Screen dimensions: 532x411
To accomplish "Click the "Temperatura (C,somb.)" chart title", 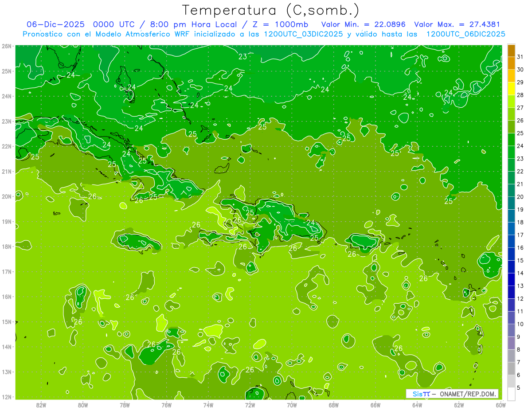I will pyautogui.click(x=271, y=10).
